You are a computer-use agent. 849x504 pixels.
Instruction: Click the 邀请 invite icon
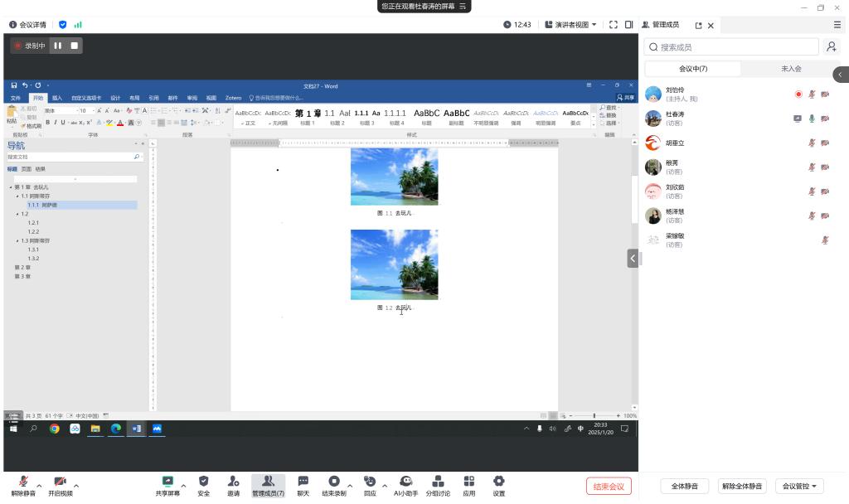pos(234,482)
